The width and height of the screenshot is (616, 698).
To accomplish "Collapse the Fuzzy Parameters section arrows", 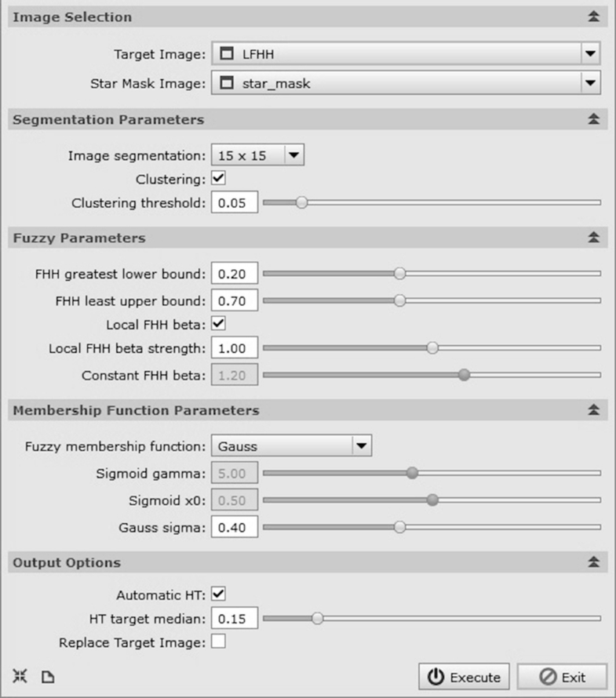I will click(x=593, y=238).
